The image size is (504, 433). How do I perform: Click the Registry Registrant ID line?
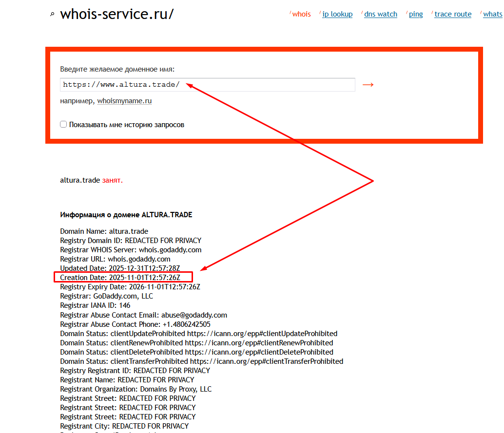tap(135, 371)
